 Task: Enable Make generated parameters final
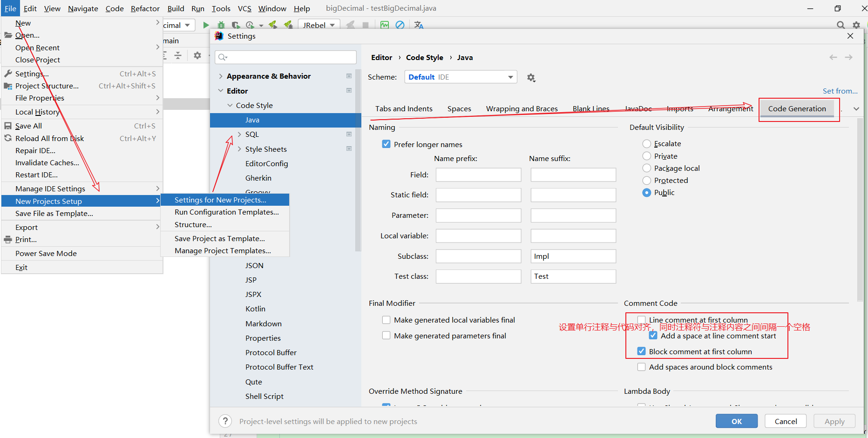click(386, 336)
